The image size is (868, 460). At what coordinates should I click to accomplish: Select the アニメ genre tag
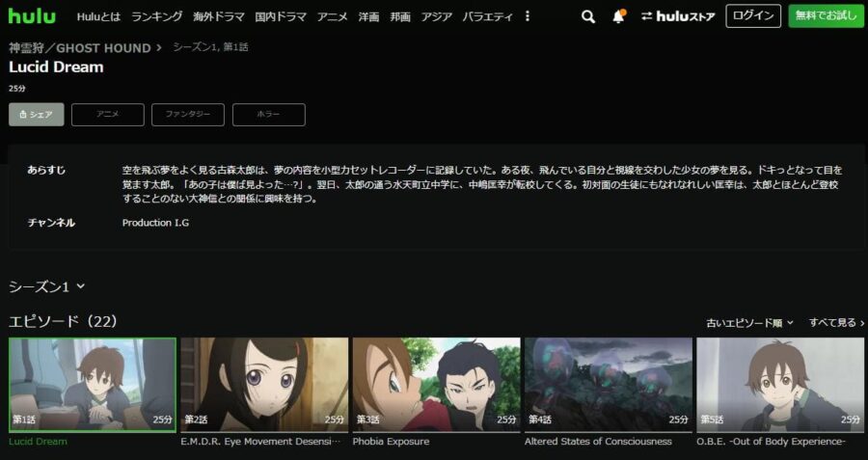(108, 115)
